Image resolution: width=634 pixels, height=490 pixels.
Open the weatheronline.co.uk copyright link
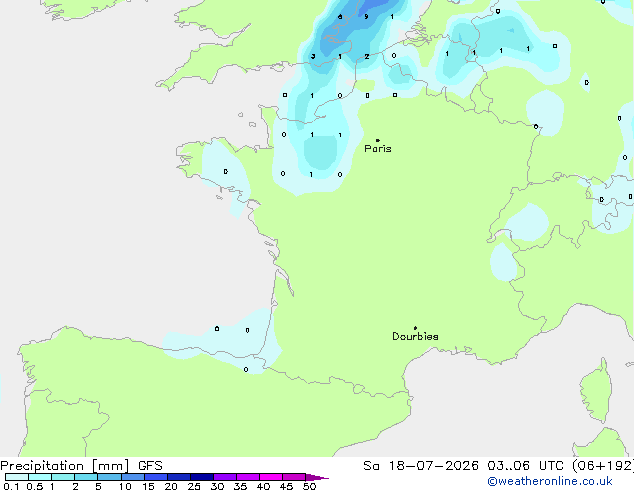pyautogui.click(x=550, y=481)
